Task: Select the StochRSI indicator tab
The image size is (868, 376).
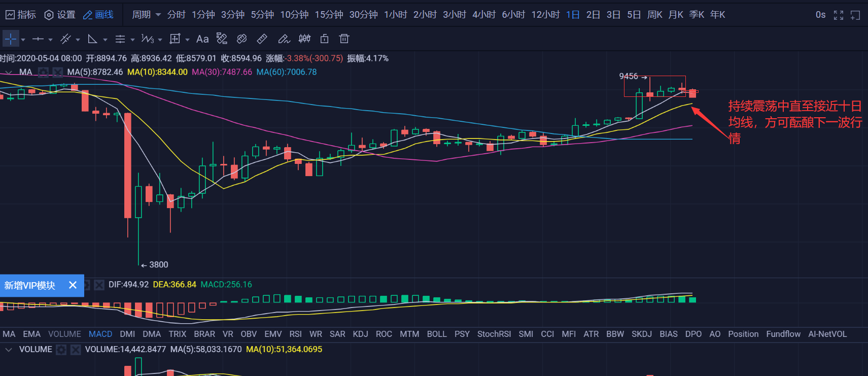Action: point(494,334)
